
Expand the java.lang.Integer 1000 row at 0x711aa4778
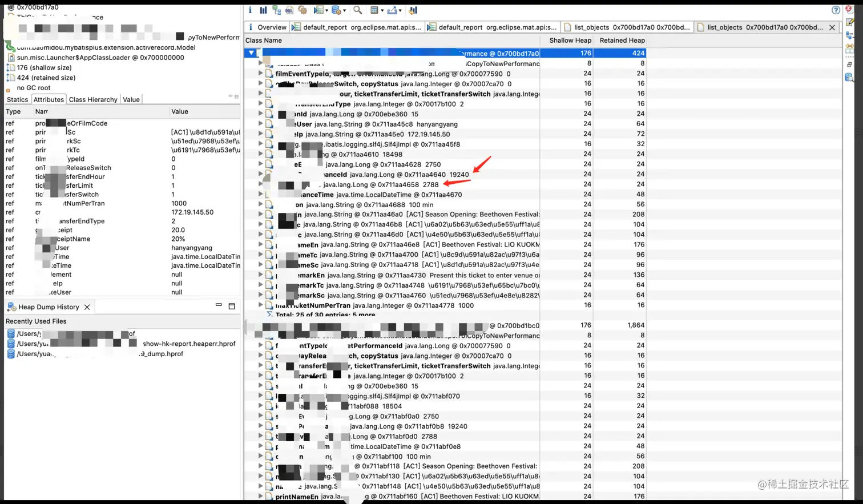click(260, 305)
